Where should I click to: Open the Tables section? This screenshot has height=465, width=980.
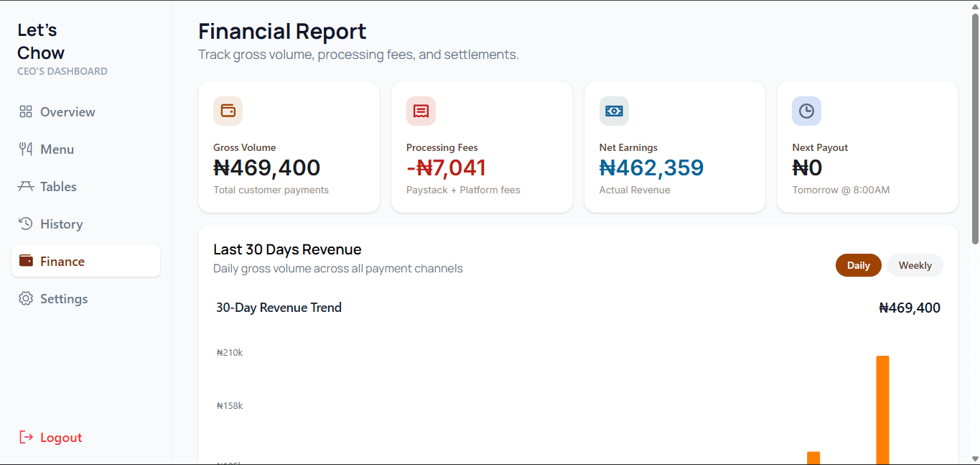tap(85, 186)
